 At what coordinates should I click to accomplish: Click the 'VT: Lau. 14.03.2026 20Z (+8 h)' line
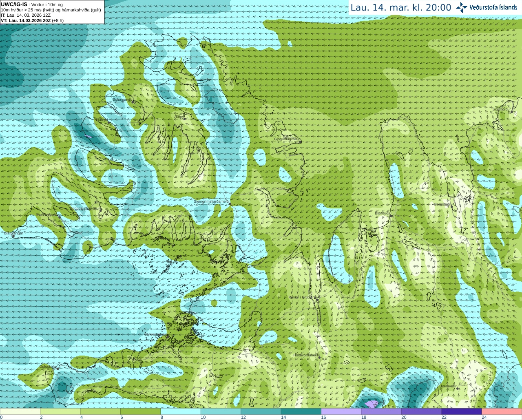pyautogui.click(x=32, y=20)
